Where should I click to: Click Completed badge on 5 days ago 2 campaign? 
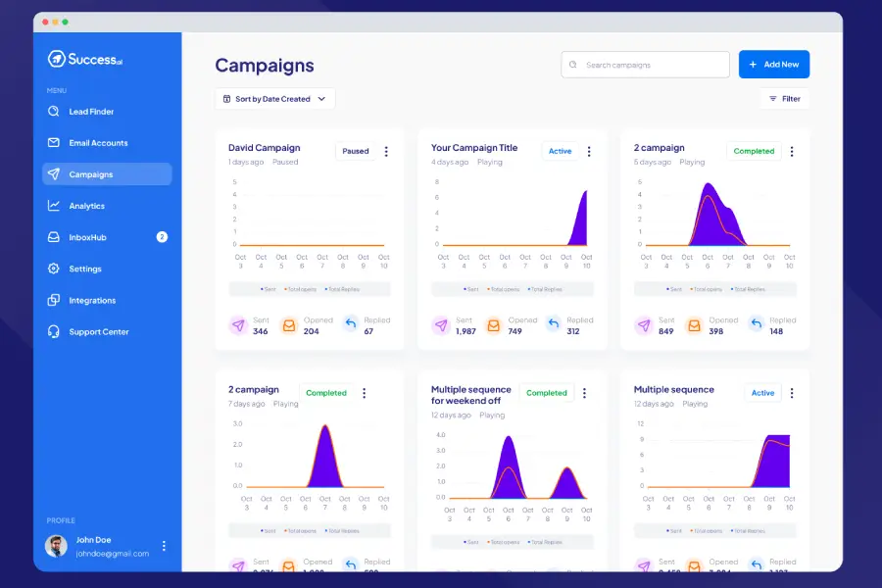click(754, 151)
